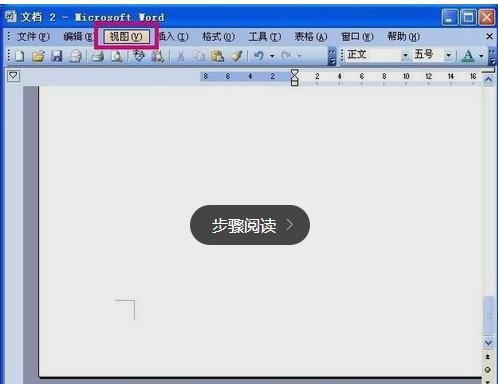498x384 pixels.
Task: Click the permission icon next to Save
Action: [75, 56]
